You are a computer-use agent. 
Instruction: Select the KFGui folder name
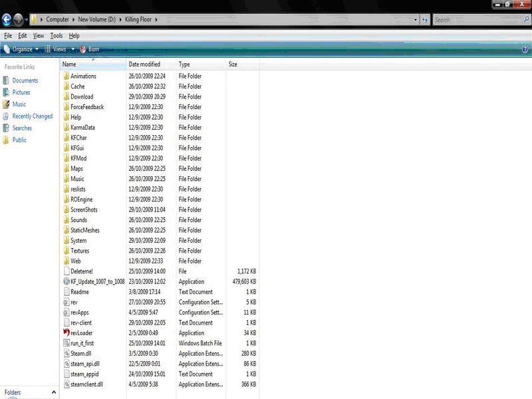click(77, 148)
